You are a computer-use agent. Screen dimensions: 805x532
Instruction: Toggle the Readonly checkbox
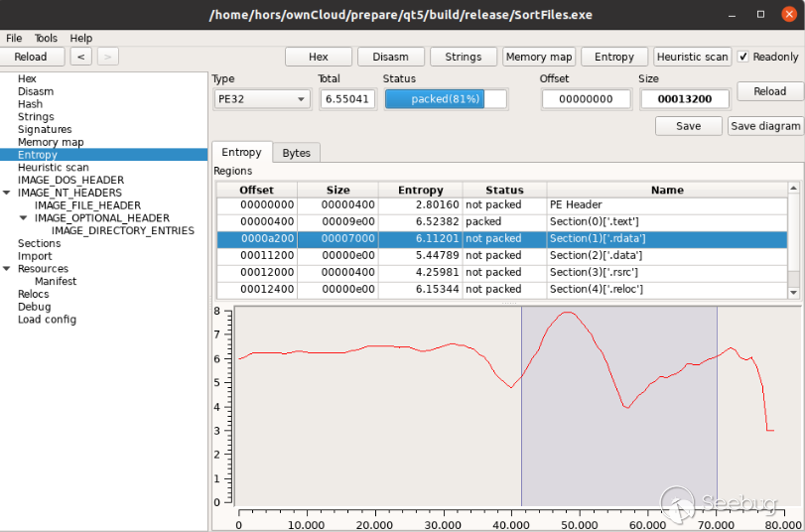click(743, 57)
